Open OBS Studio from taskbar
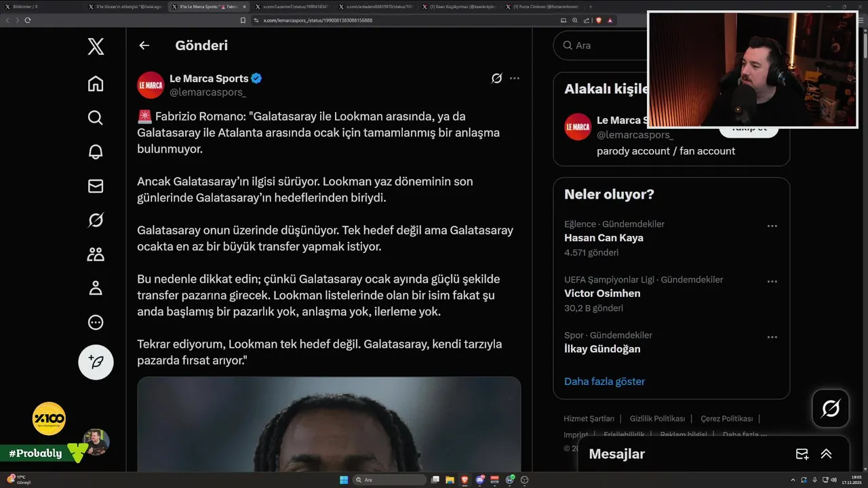 point(524,480)
